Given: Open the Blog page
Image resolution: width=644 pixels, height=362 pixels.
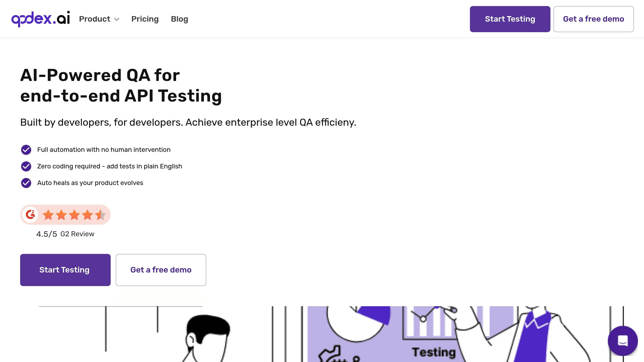Looking at the screenshot, I should tap(179, 19).
